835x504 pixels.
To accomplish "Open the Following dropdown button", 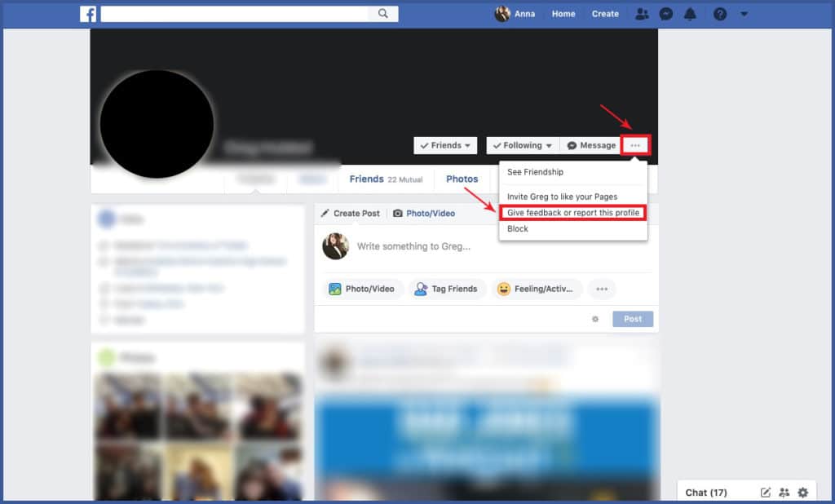I will tap(523, 145).
